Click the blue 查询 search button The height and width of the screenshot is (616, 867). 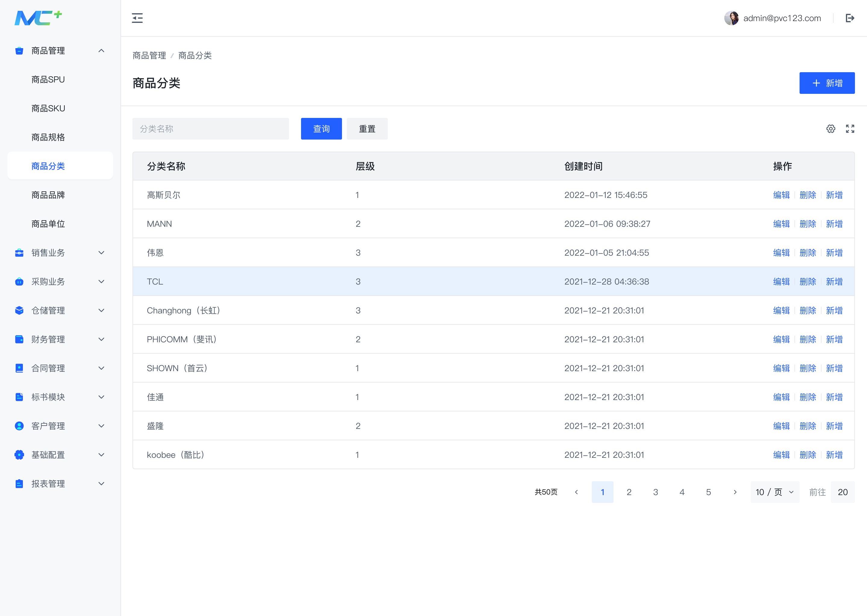coord(321,129)
